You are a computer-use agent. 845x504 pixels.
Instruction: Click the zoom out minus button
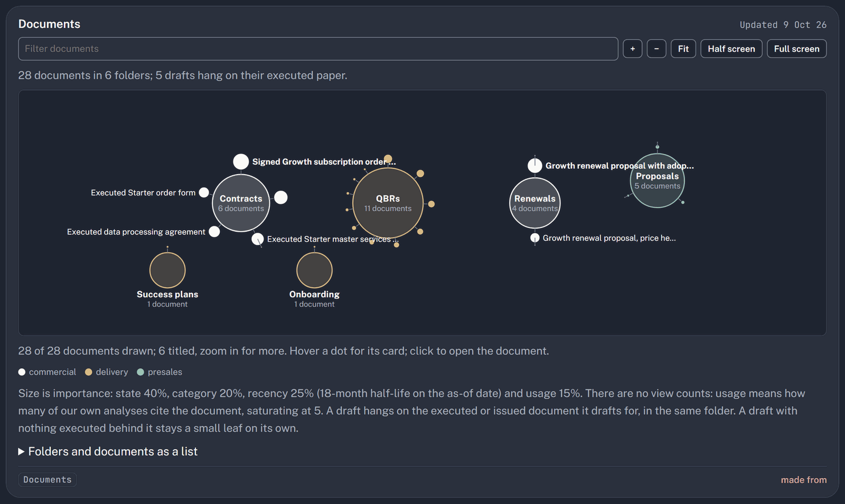(x=656, y=49)
